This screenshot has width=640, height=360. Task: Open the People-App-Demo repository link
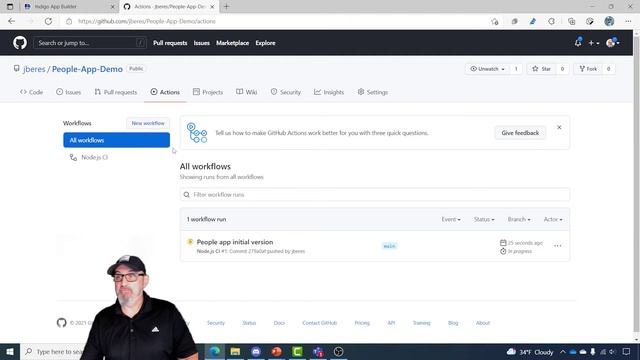pyautogui.click(x=87, y=69)
